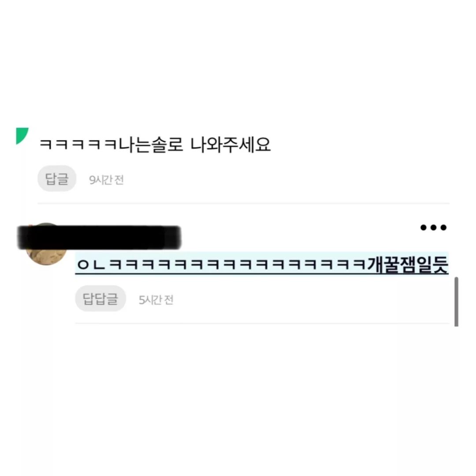476x476 pixels.
Task: Open the three-dot more options menu
Action: (433, 227)
